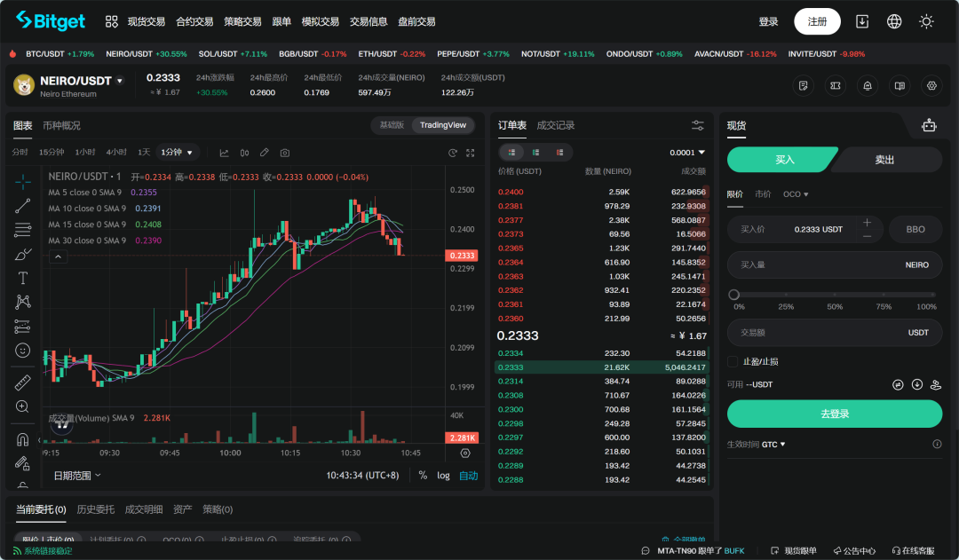Click the BBO button

915,229
